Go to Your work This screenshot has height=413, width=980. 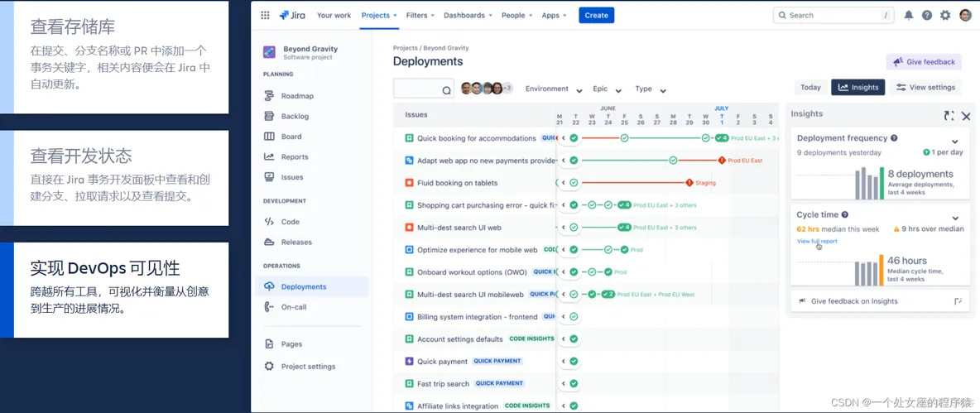tap(334, 16)
